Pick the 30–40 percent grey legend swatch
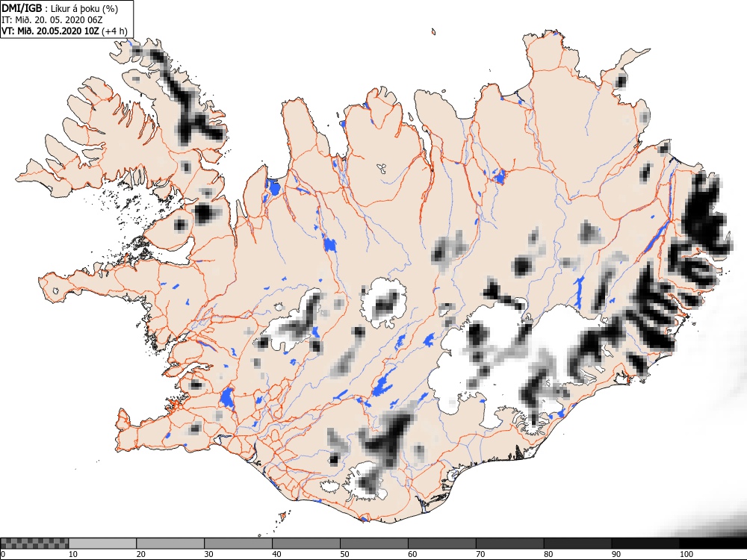This screenshot has height=560, width=747. 238,544
